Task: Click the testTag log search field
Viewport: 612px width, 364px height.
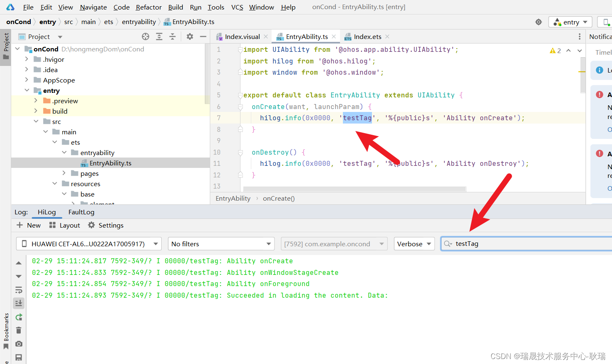Action: [x=527, y=244]
